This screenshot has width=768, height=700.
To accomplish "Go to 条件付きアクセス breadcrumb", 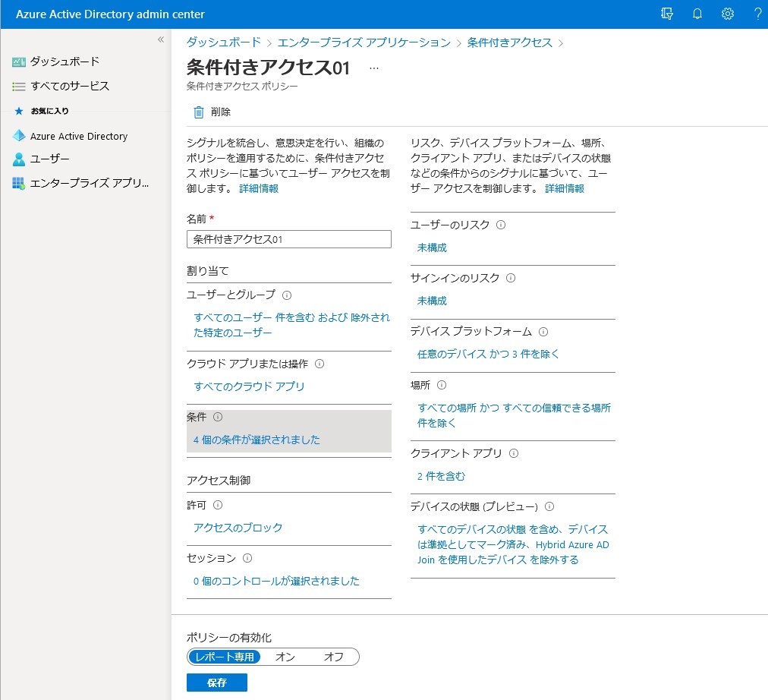I will (x=509, y=43).
